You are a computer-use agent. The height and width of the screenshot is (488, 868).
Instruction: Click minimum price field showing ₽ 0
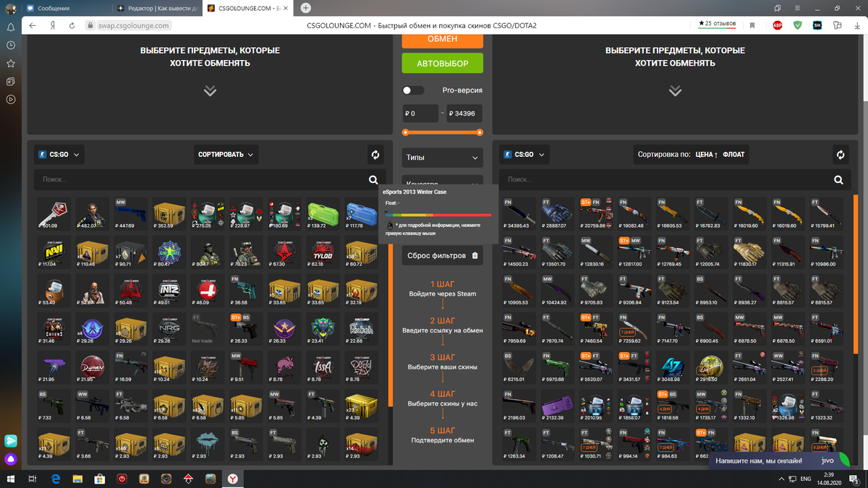[420, 114]
